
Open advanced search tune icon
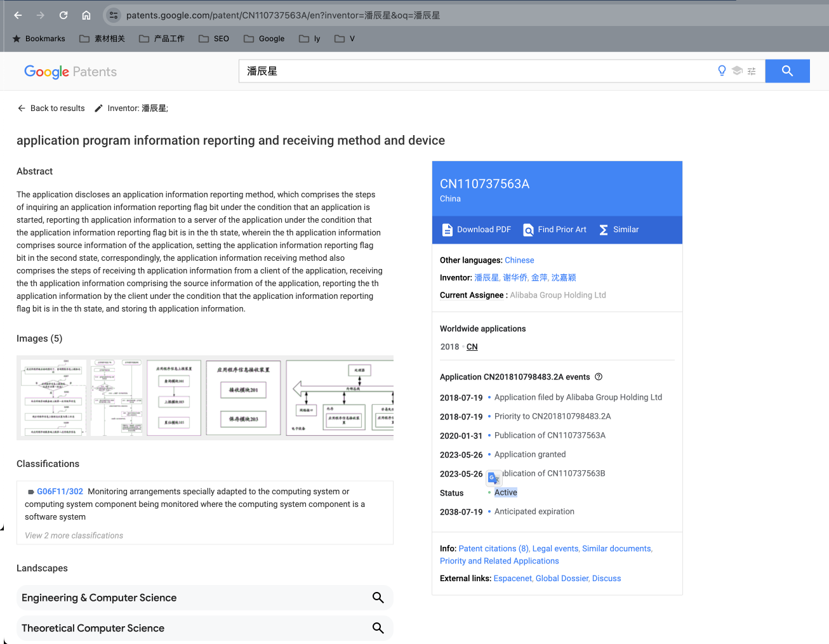tap(752, 71)
